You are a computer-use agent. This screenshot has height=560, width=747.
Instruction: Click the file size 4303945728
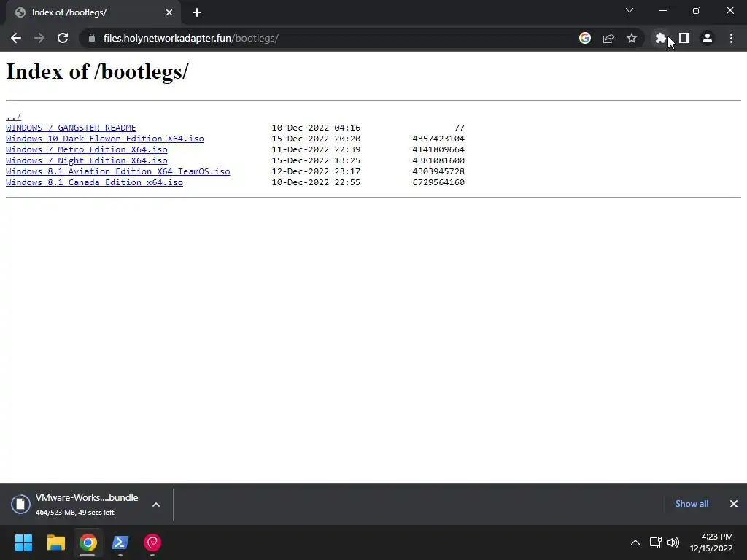438,171
